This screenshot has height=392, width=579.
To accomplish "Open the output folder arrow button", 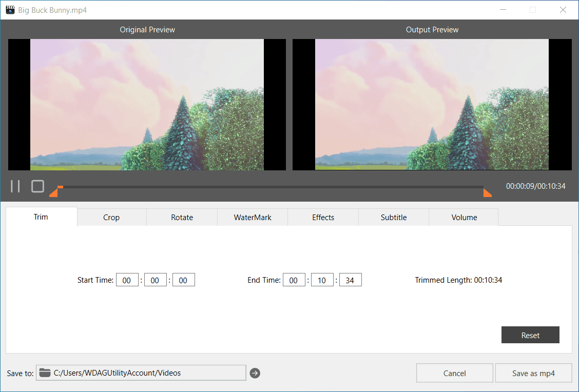I will [x=255, y=373].
